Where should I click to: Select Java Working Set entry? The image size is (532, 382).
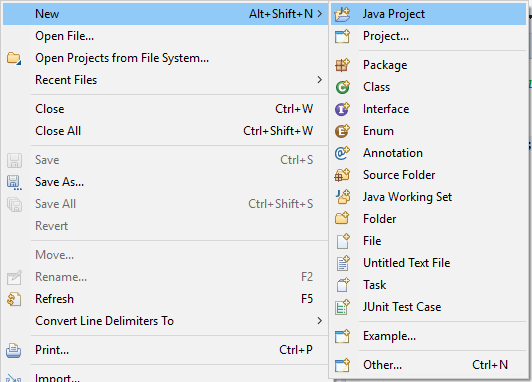pyautogui.click(x=429, y=197)
